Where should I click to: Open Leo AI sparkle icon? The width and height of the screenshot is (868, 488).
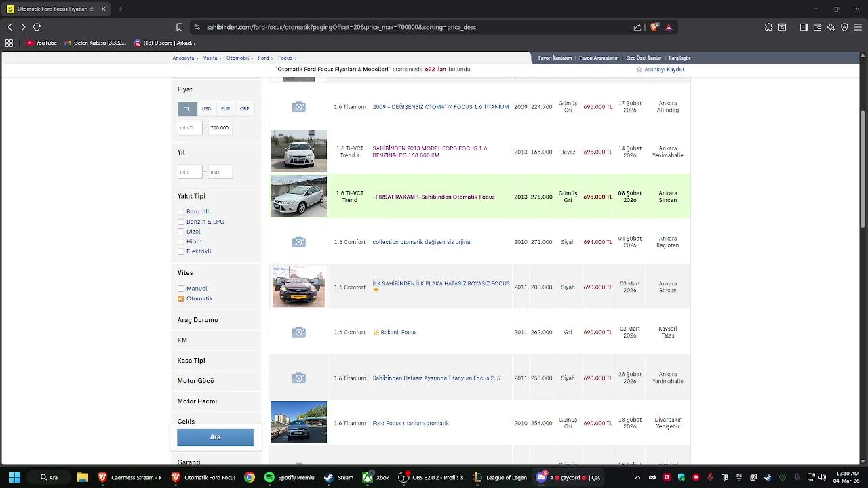coord(831,27)
